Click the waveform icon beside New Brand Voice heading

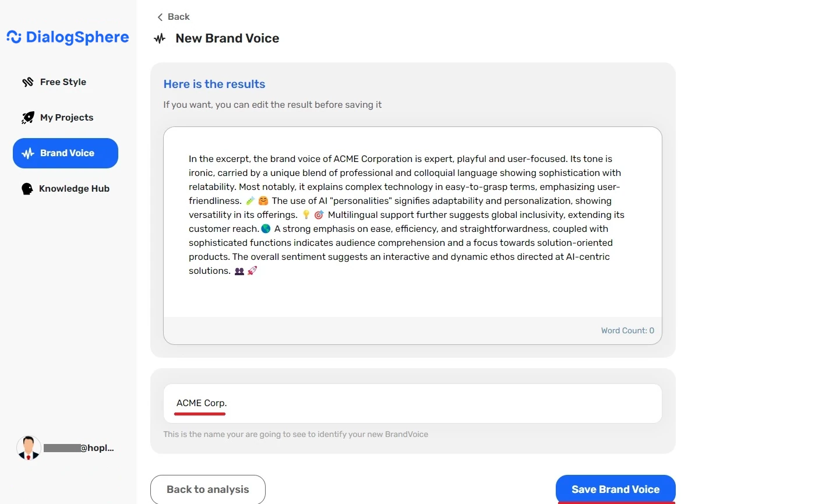click(159, 38)
